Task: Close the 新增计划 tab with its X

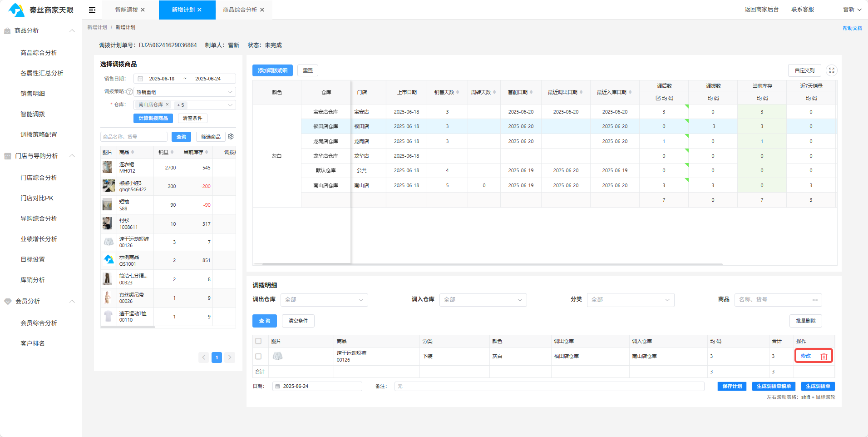Action: (x=199, y=10)
